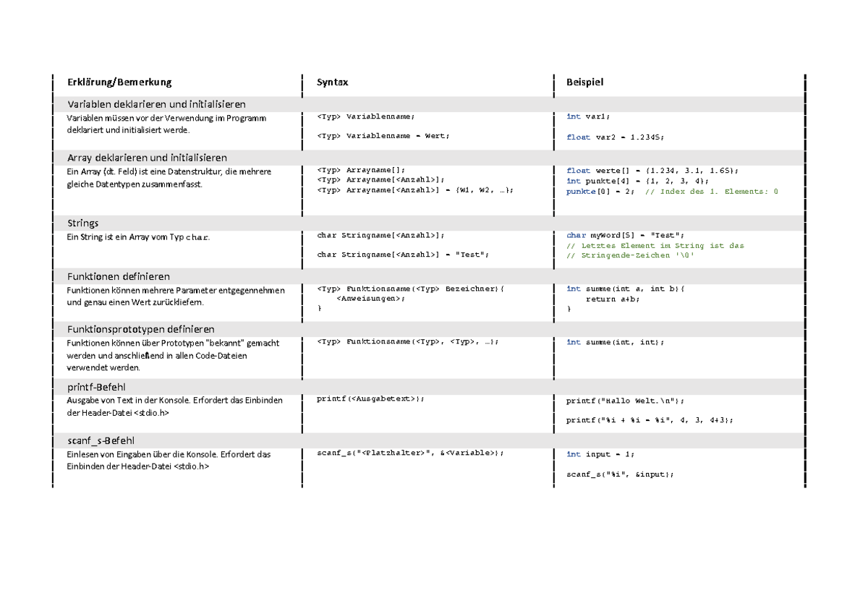The height and width of the screenshot is (614, 868).
Task: Click the 'scanf_s-Befehl' section heading
Action: (101, 440)
